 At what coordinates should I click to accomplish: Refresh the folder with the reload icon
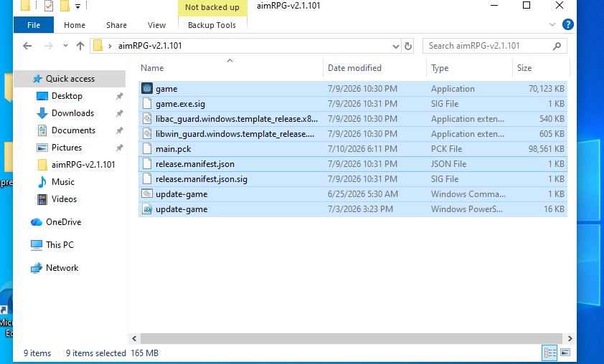[408, 46]
